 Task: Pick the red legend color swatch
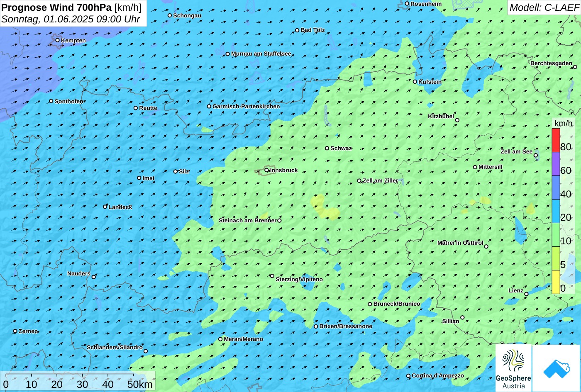coord(556,140)
